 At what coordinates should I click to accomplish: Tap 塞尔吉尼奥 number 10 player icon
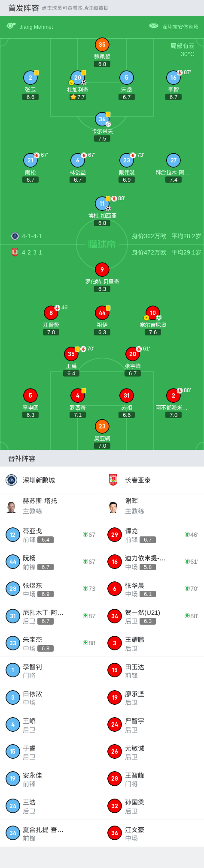point(153,313)
